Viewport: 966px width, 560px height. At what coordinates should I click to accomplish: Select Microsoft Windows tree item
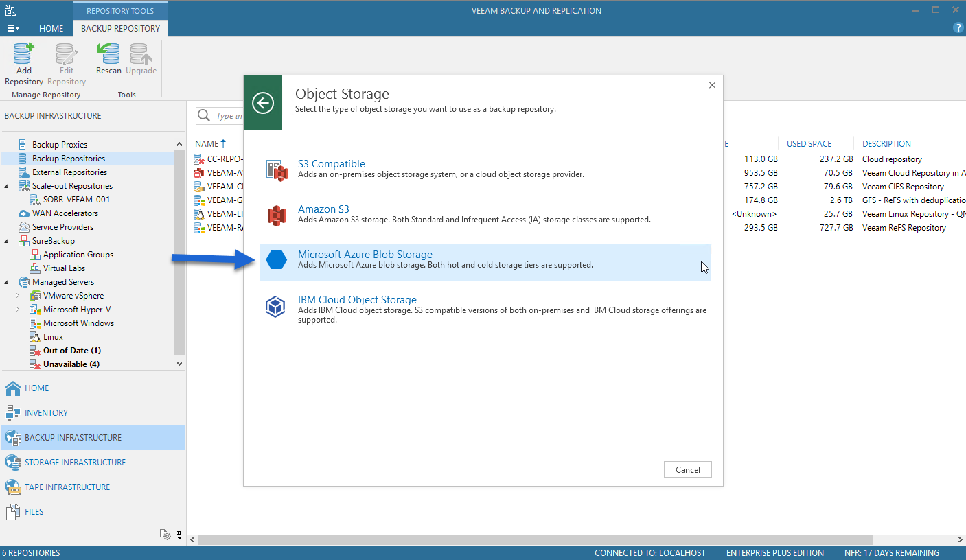point(78,323)
